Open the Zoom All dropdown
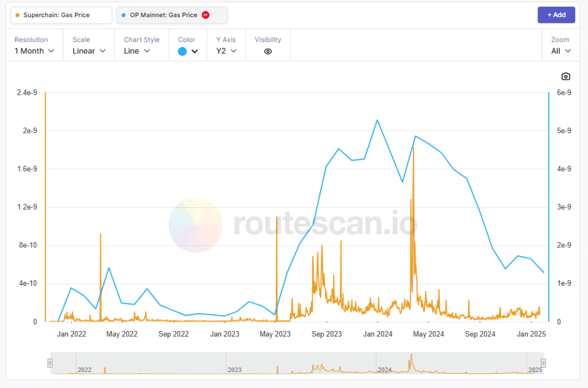The width and height of the screenshot is (588, 388). tap(561, 51)
